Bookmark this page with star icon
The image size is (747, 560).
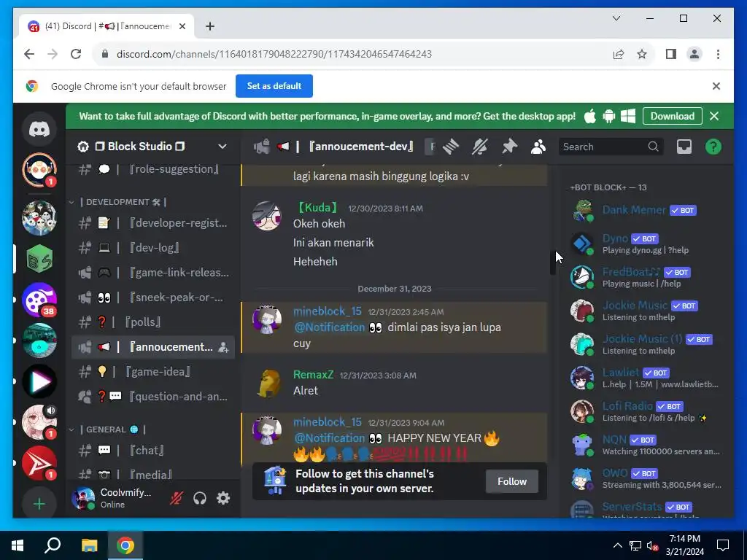coord(642,54)
